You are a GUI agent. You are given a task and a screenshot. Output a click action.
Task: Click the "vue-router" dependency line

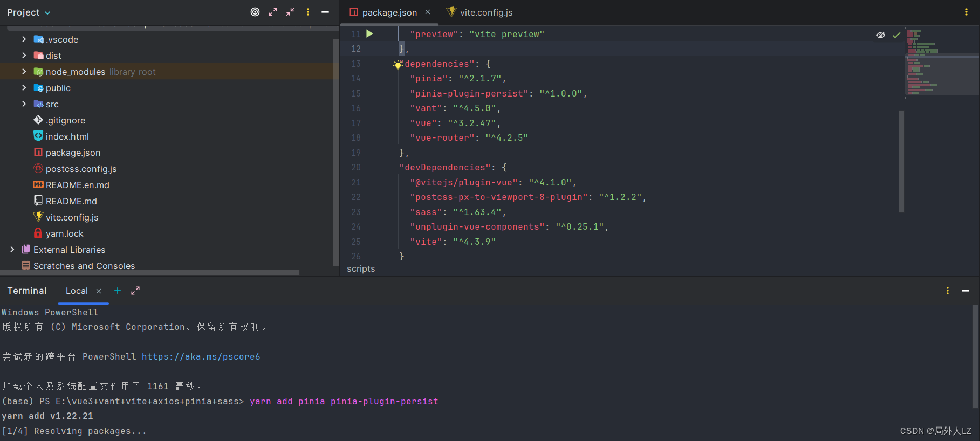click(x=469, y=138)
